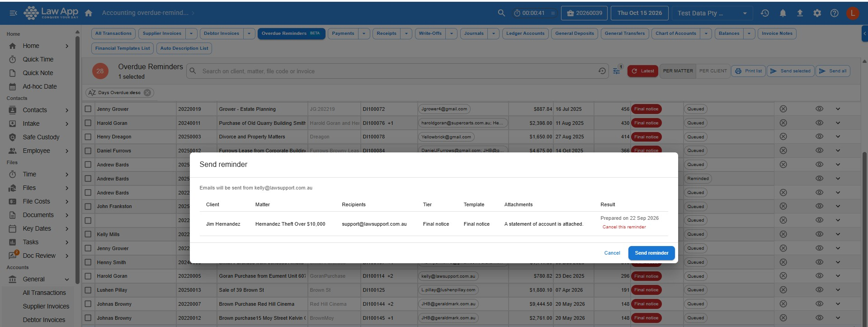Click search history icon in search bar
The width and height of the screenshot is (868, 327).
coord(602,71)
